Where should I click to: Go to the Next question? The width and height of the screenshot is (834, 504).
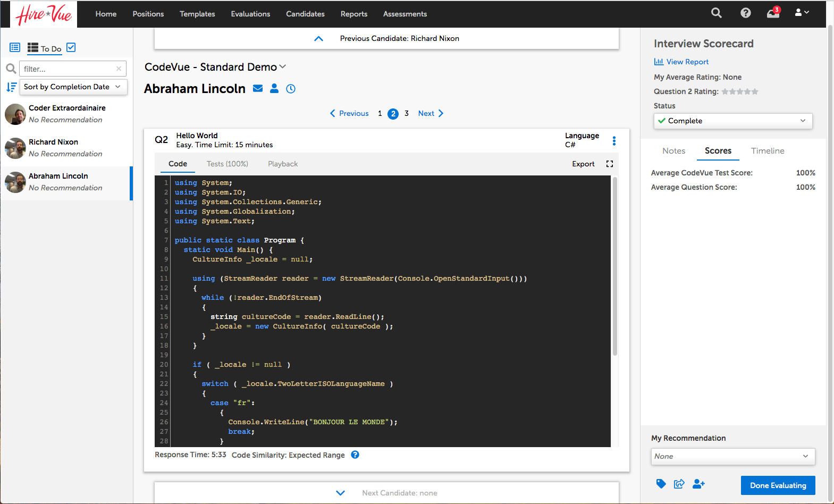click(431, 113)
